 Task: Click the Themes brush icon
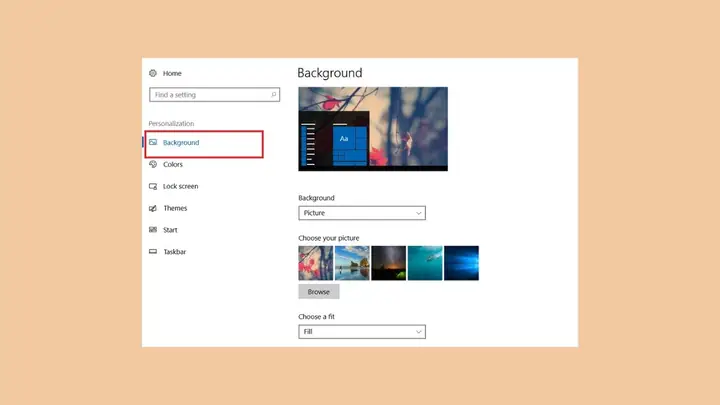tap(153, 208)
